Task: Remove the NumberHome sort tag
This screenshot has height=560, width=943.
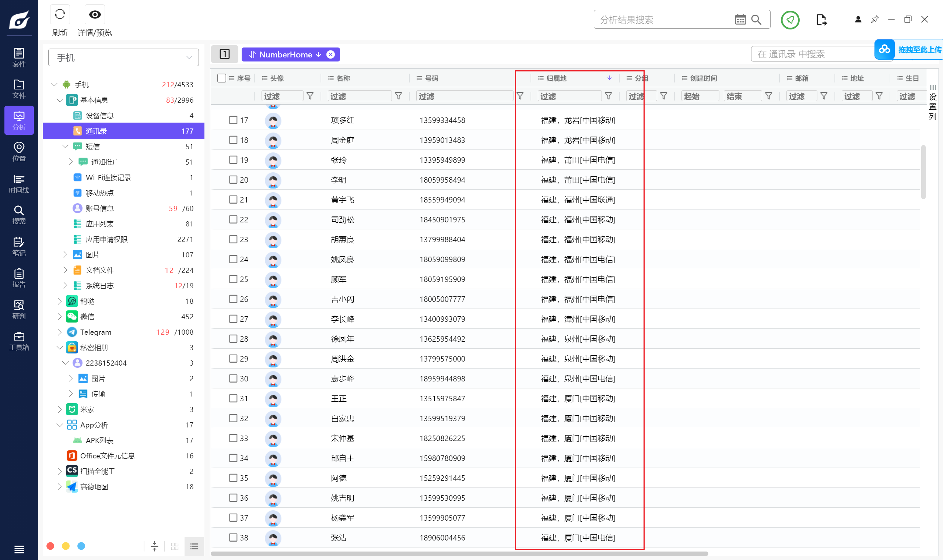Action: point(330,54)
